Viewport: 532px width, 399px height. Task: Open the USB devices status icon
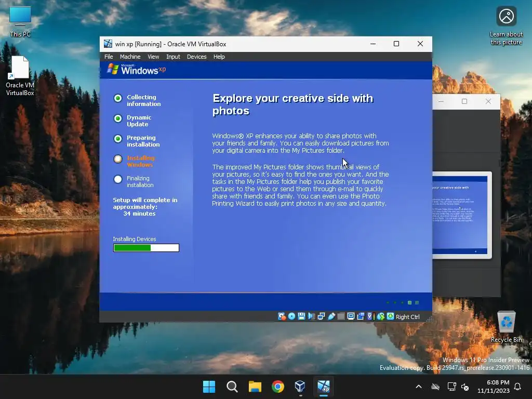click(331, 316)
